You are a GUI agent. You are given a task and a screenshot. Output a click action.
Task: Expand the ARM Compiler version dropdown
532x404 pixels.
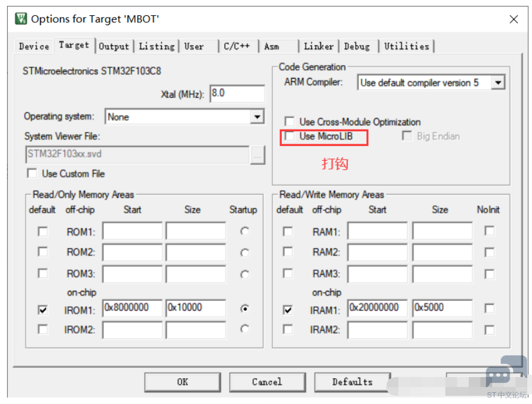point(498,83)
